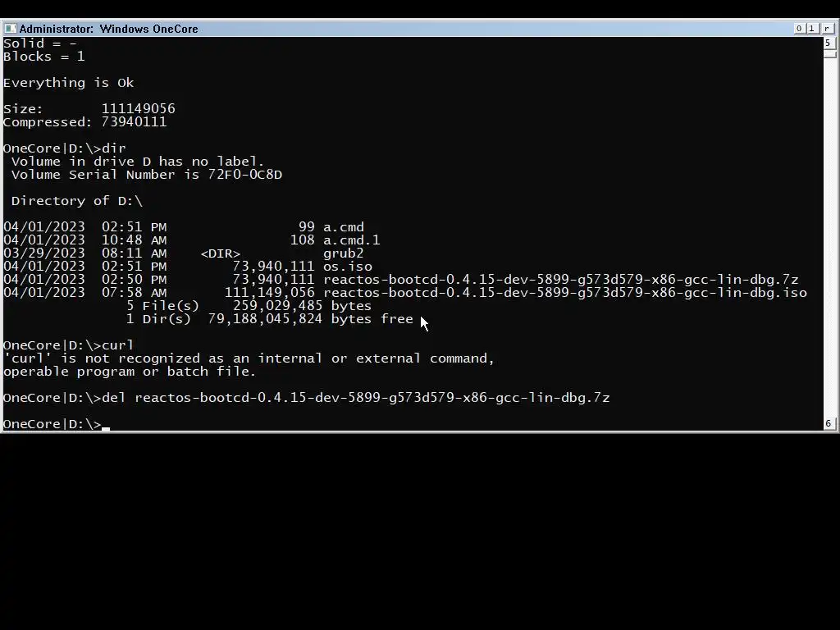Click the 'Everything is Ok' line
The height and width of the screenshot is (630, 840).
[x=69, y=83]
